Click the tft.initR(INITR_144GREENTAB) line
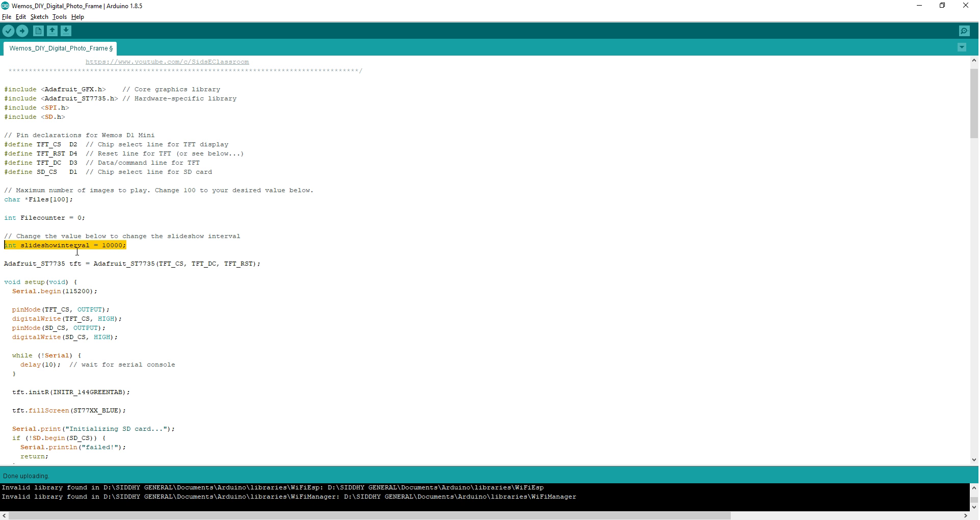Image resolution: width=980 pixels, height=520 pixels. click(x=71, y=392)
